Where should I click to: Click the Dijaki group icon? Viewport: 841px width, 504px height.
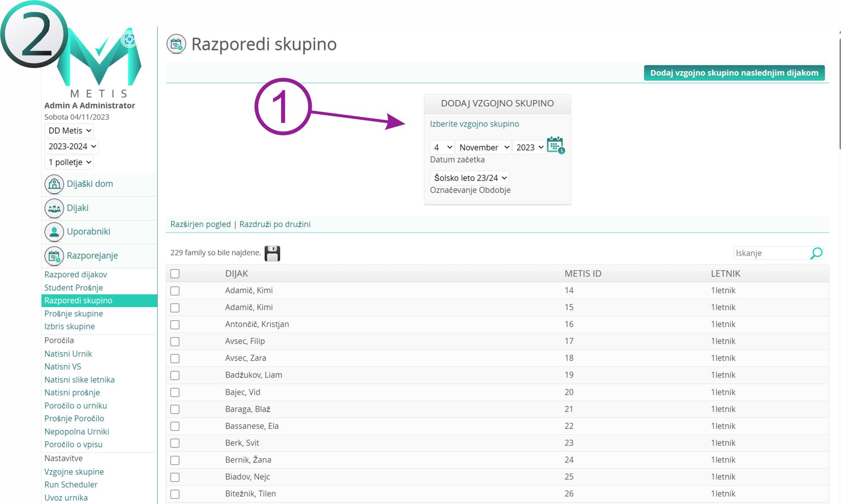point(54,208)
